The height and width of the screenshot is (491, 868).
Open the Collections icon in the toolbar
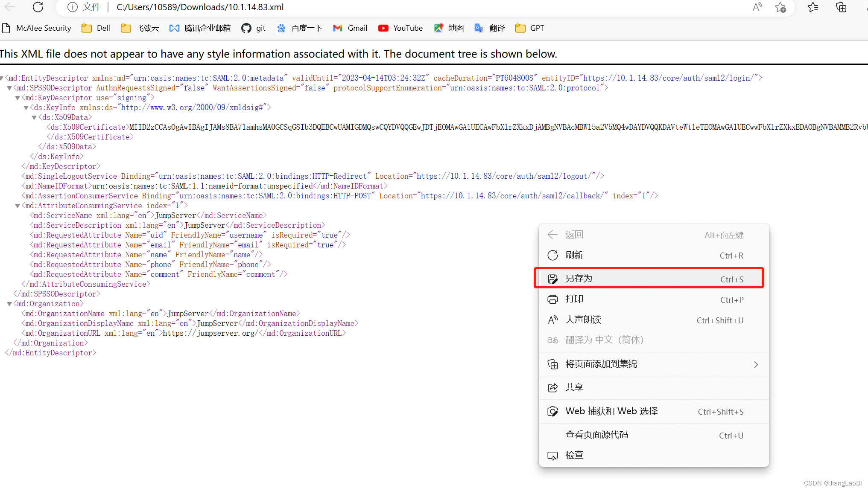(840, 7)
